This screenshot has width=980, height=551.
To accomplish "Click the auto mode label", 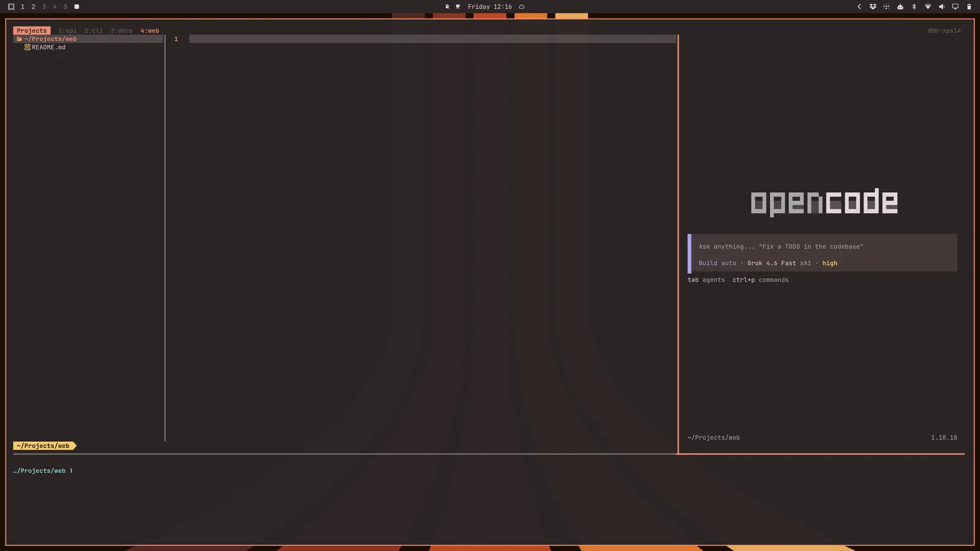I will 728,263.
